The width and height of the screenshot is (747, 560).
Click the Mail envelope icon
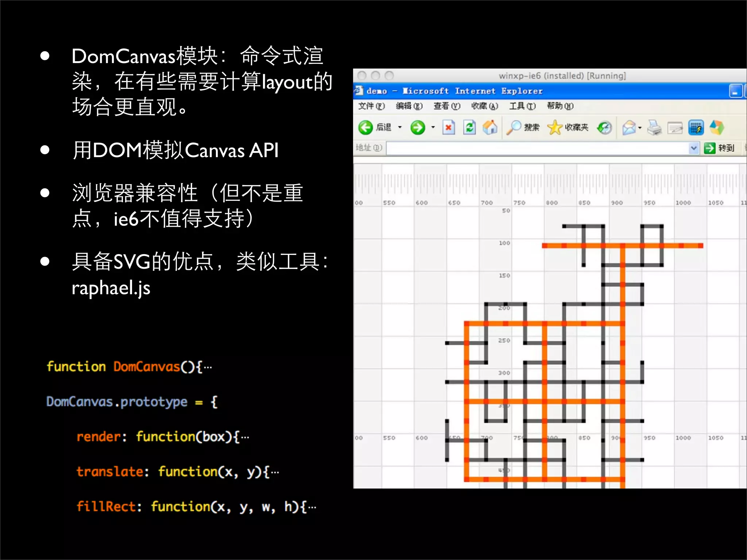click(629, 128)
